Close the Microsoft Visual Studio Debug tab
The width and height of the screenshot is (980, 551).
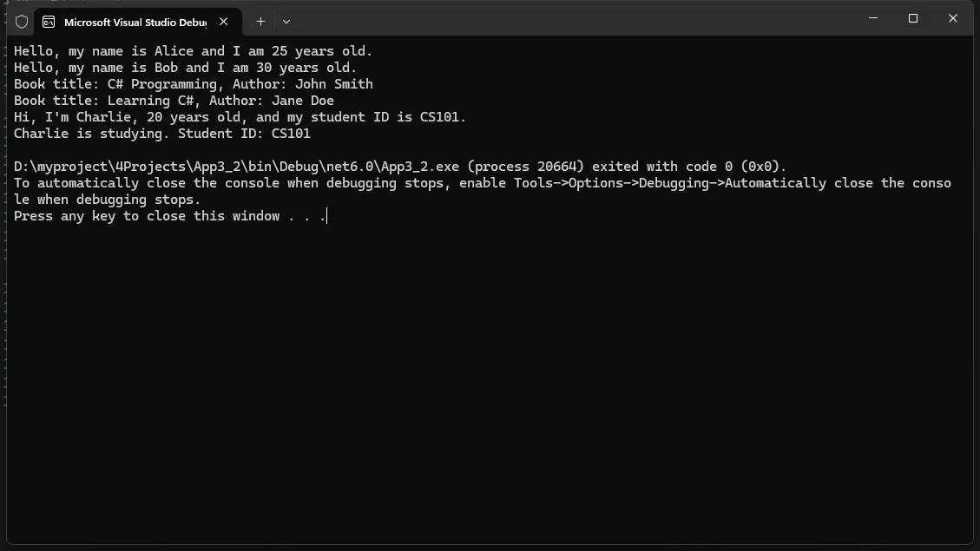(x=224, y=21)
